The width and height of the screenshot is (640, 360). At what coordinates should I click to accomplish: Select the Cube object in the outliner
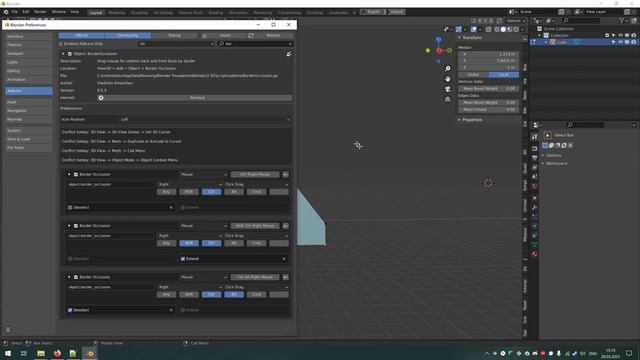[562, 42]
